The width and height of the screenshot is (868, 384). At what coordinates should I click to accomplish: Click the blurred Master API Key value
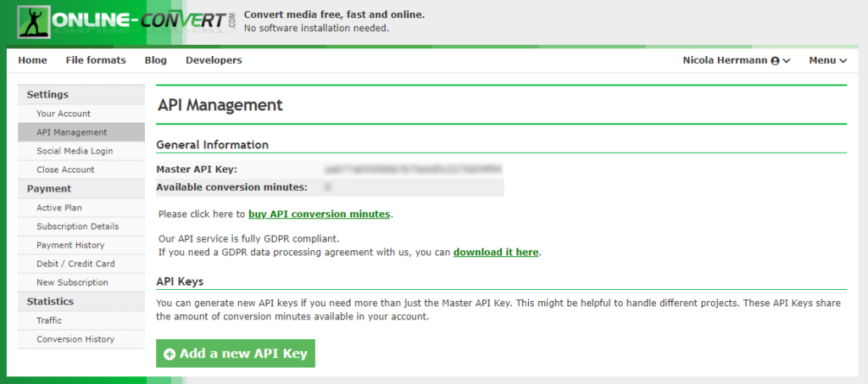(414, 169)
